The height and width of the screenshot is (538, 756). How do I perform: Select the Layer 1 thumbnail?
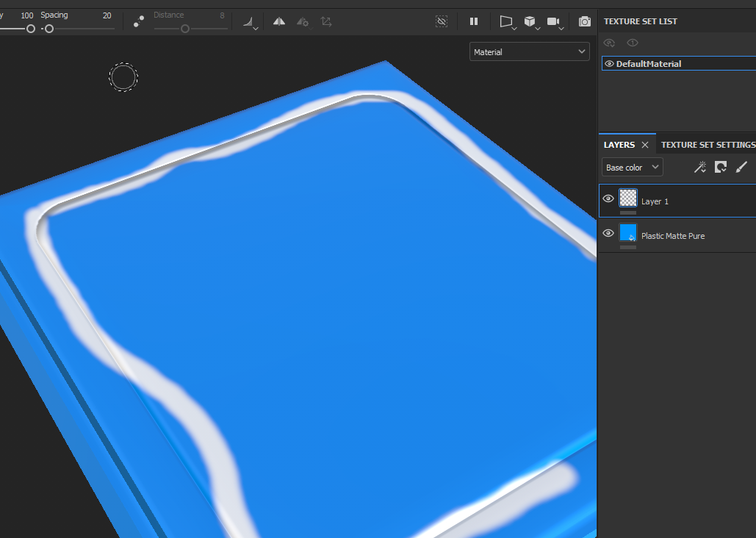pyautogui.click(x=628, y=198)
